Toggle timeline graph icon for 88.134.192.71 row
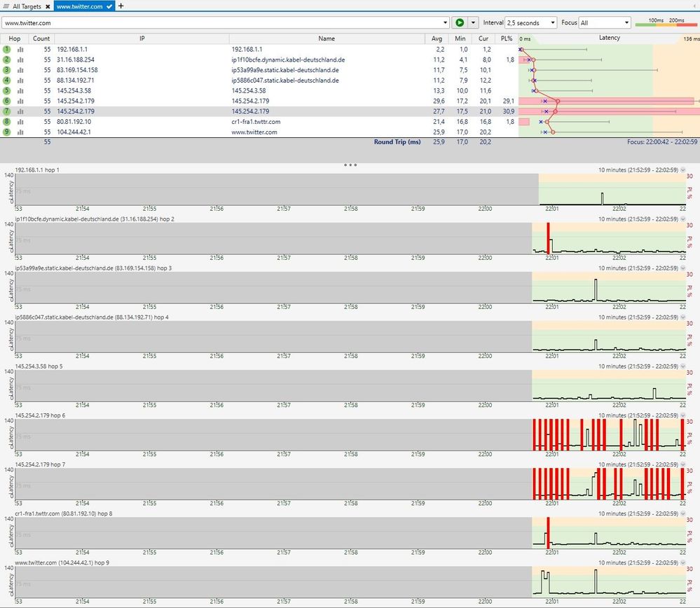Viewport: 700px width, 608px height. click(20, 81)
